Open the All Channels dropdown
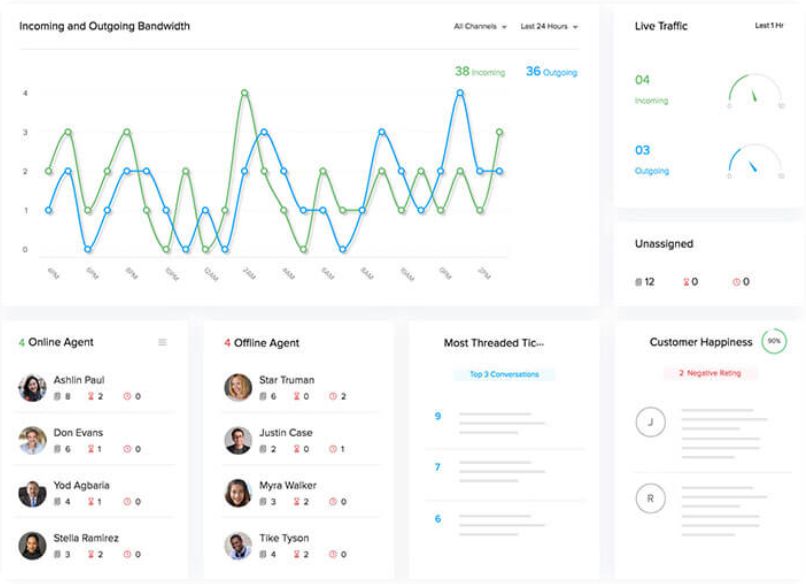806x584 pixels. click(x=480, y=26)
